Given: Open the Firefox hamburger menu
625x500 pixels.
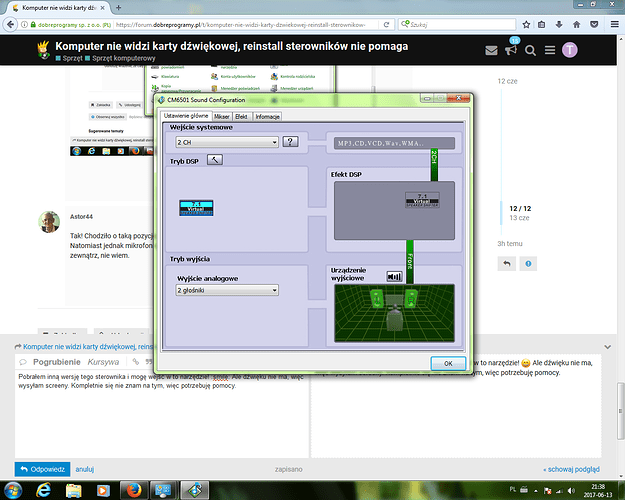Looking at the screenshot, I should (615, 25).
